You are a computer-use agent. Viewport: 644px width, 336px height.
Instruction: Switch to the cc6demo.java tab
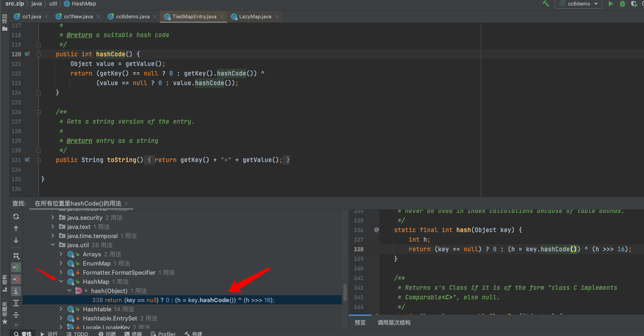click(133, 16)
